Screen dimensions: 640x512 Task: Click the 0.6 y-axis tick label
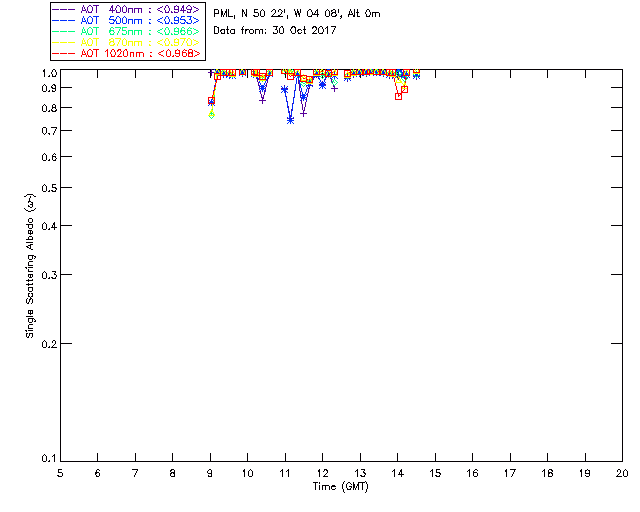coord(49,157)
